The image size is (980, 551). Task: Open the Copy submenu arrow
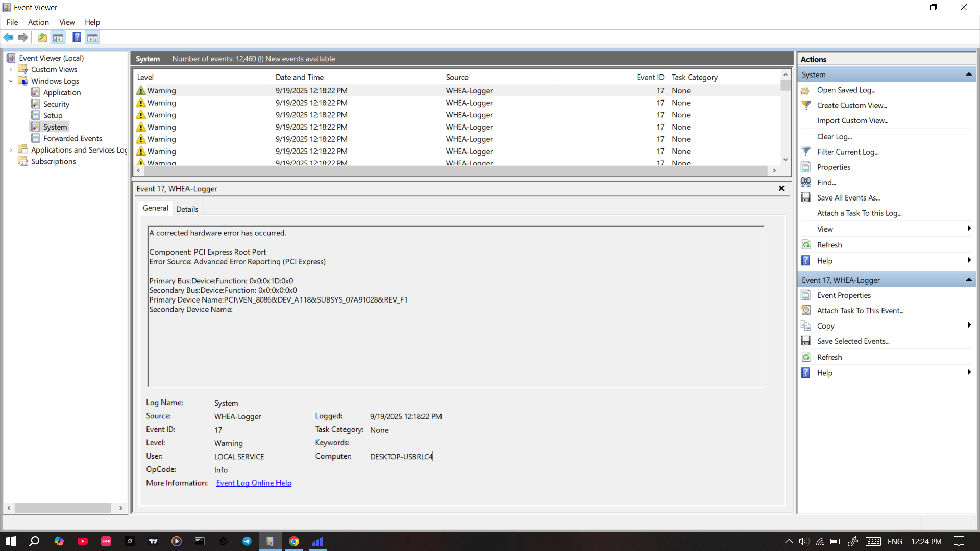click(x=968, y=325)
